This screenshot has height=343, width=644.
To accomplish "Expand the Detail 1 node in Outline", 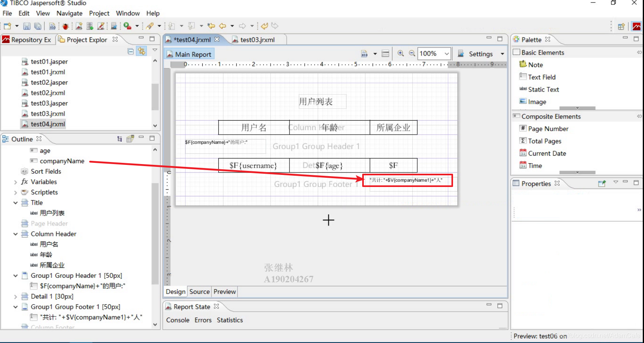I will click(16, 297).
